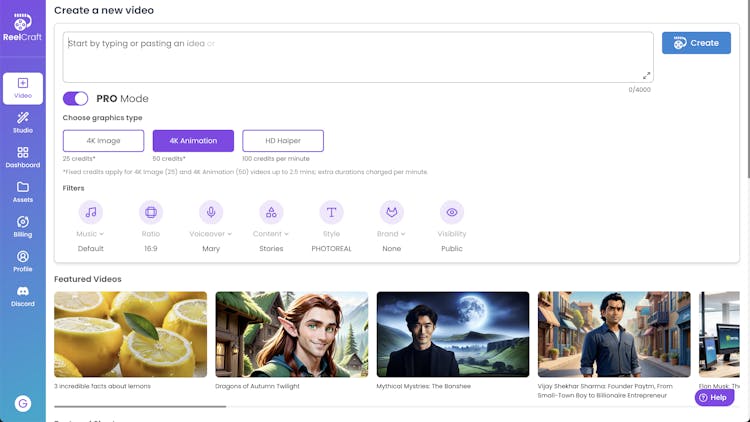Image resolution: width=750 pixels, height=422 pixels.
Task: Click the Music note filter icon
Action: (x=91, y=212)
